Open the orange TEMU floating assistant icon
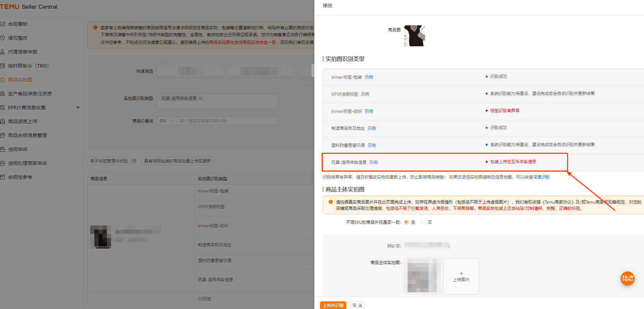This screenshot has width=644, height=309. (627, 278)
